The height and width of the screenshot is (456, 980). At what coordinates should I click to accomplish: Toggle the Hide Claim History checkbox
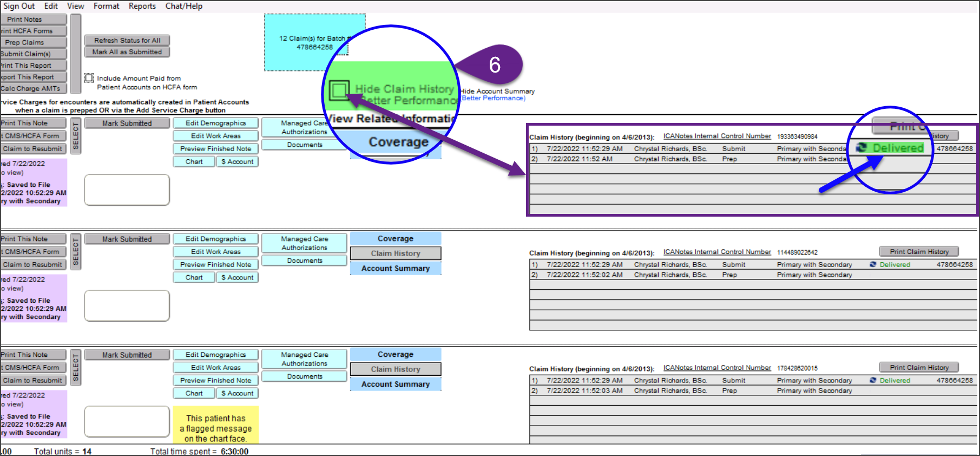tap(339, 90)
